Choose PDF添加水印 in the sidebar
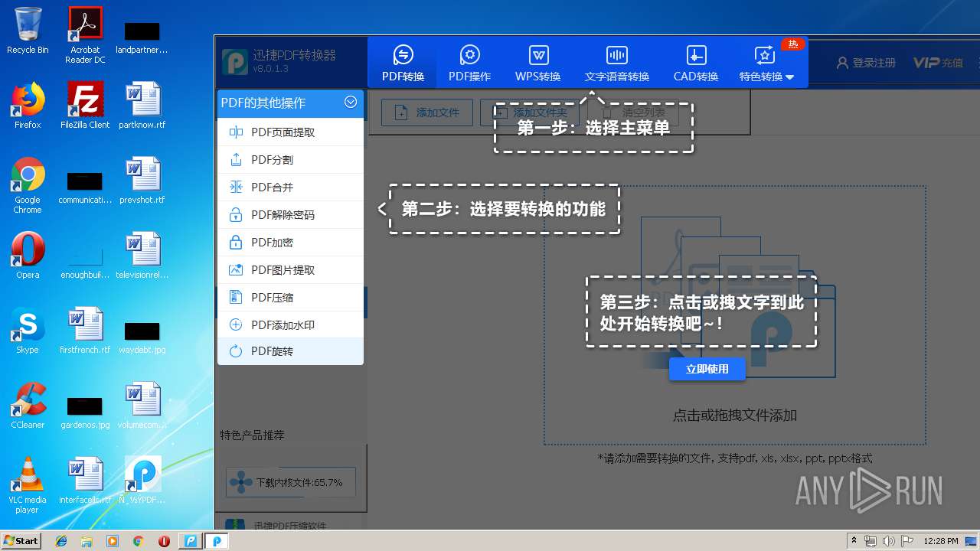Image resolution: width=980 pixels, height=551 pixels. coord(290,325)
